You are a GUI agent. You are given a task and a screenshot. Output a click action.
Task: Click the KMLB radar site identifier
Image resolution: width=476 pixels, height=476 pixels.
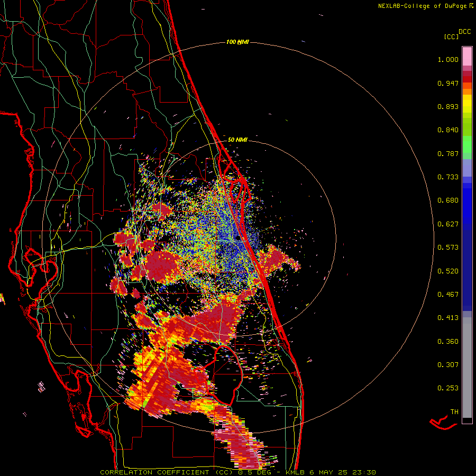click(x=295, y=472)
